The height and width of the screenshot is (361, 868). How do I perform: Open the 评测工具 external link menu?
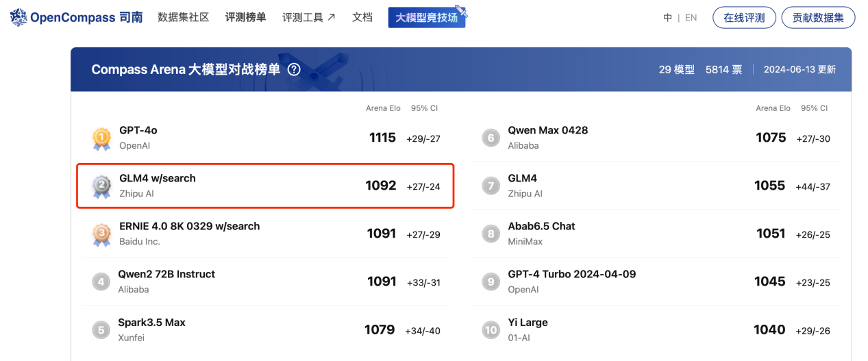(309, 17)
